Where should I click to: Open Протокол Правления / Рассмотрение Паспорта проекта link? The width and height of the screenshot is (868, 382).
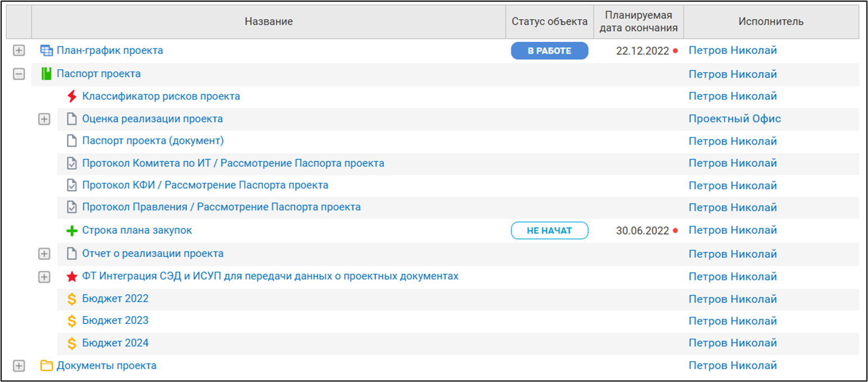tap(221, 207)
